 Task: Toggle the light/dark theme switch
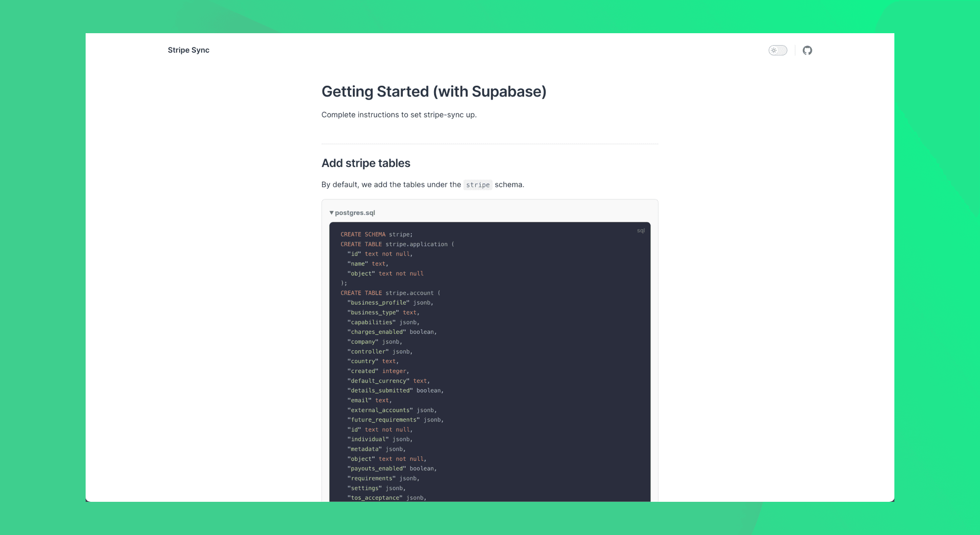[x=778, y=50]
